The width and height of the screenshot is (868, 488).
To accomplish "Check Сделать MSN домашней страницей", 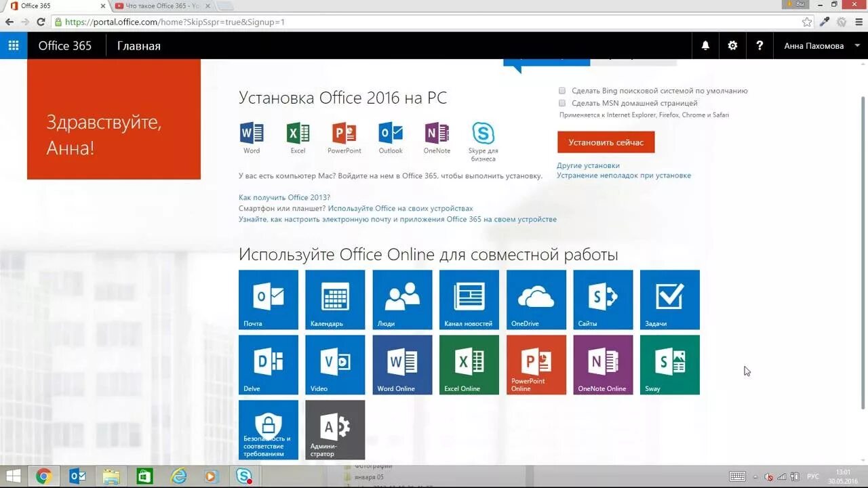I will (x=562, y=103).
